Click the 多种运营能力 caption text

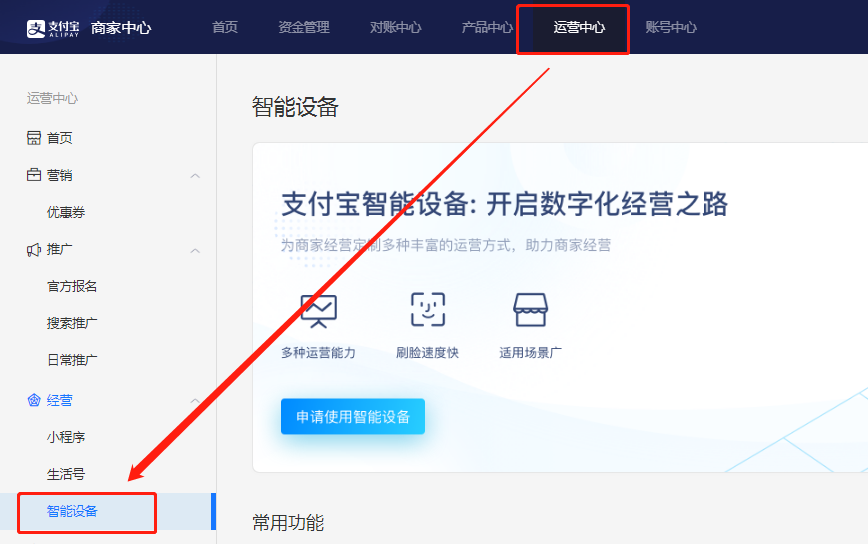point(318,353)
